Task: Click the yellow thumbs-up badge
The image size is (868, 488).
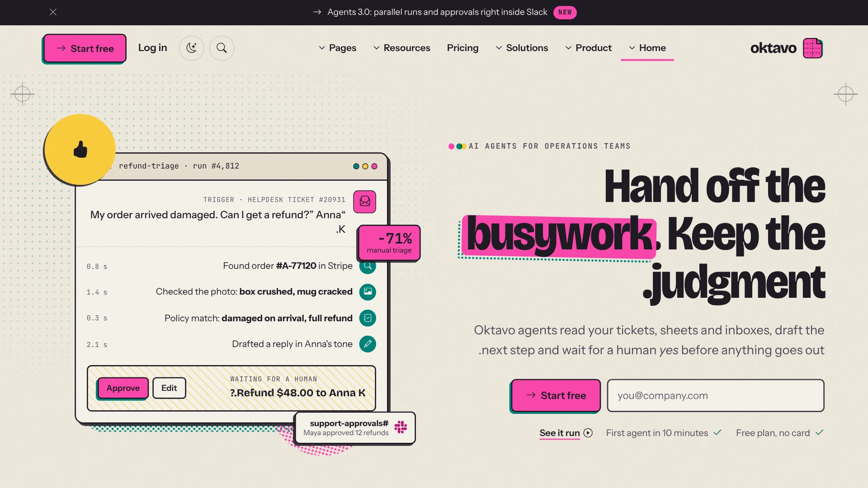Action: click(x=80, y=150)
